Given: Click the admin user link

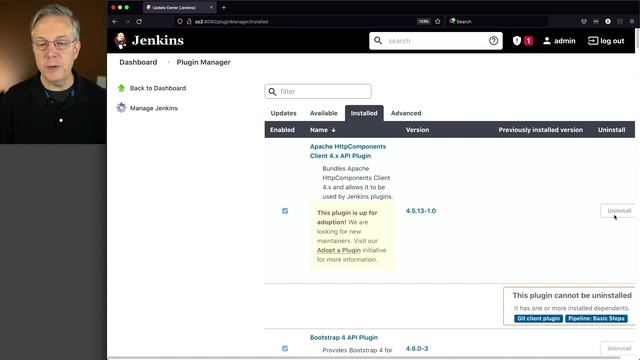Looking at the screenshot, I should click(x=559, y=41).
